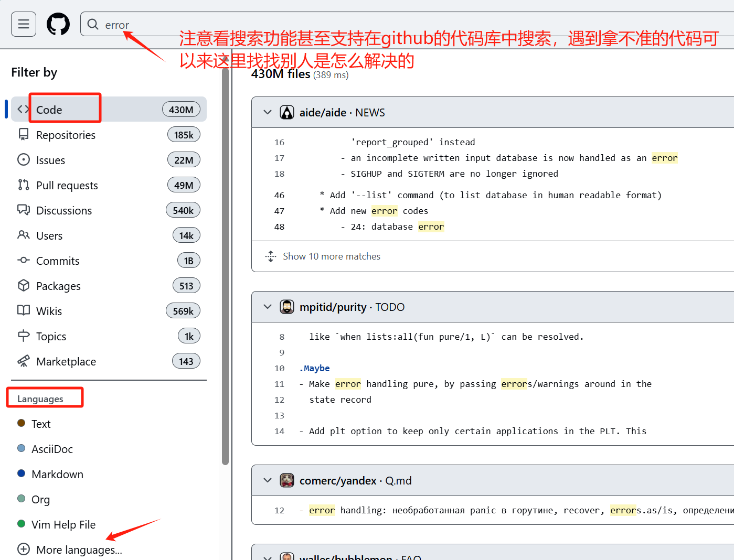Viewport: 734px width, 560px height.
Task: Click the '430M files' results heading
Action: [x=281, y=74]
